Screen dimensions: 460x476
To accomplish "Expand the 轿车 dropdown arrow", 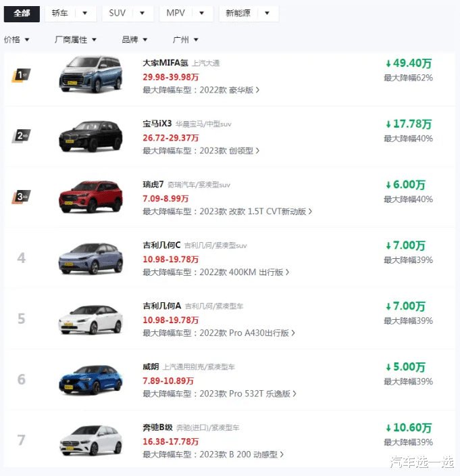I will pos(85,13).
